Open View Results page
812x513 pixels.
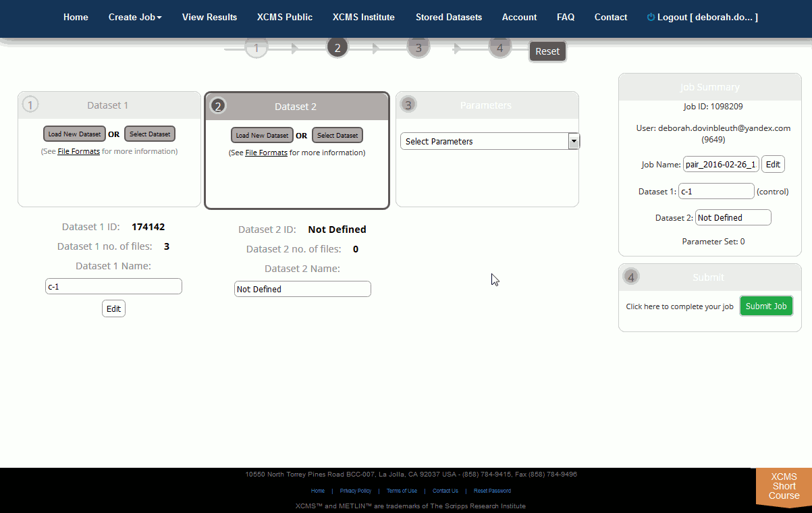[209, 17]
